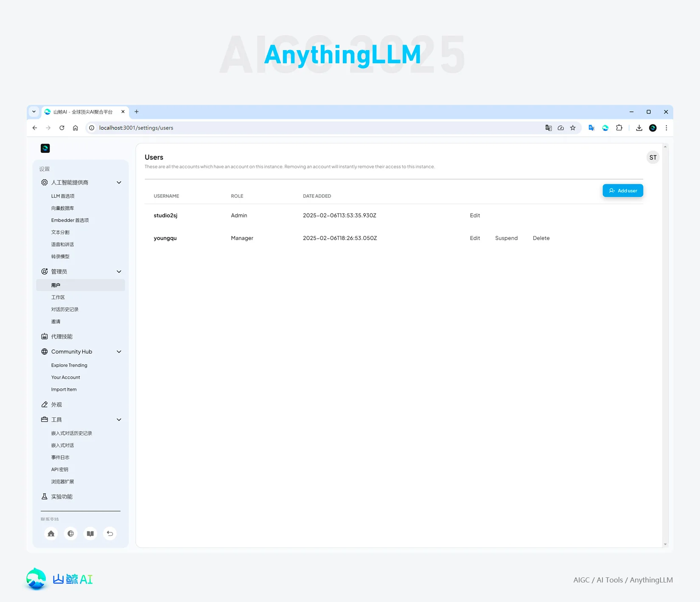The height and width of the screenshot is (602, 700).
Task: Select Embedder 首选项
Action: pyautogui.click(x=70, y=220)
